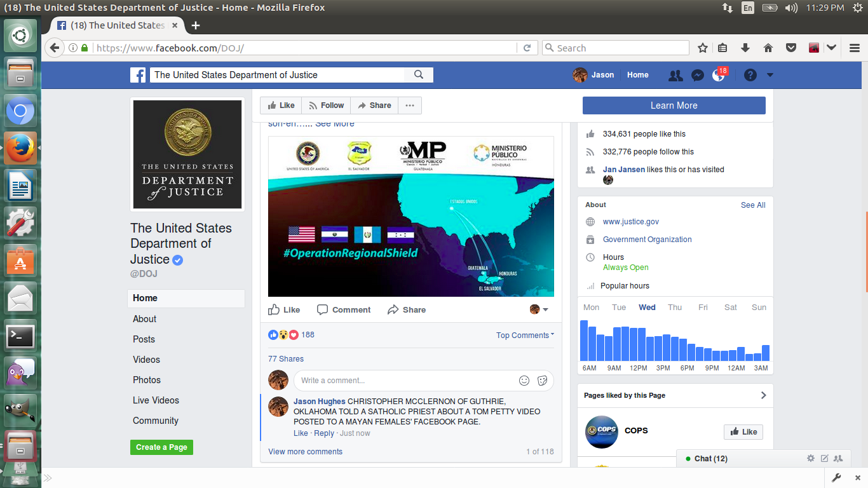Open the account menu down arrow
Image resolution: width=868 pixels, height=488 pixels.
pyautogui.click(x=770, y=75)
